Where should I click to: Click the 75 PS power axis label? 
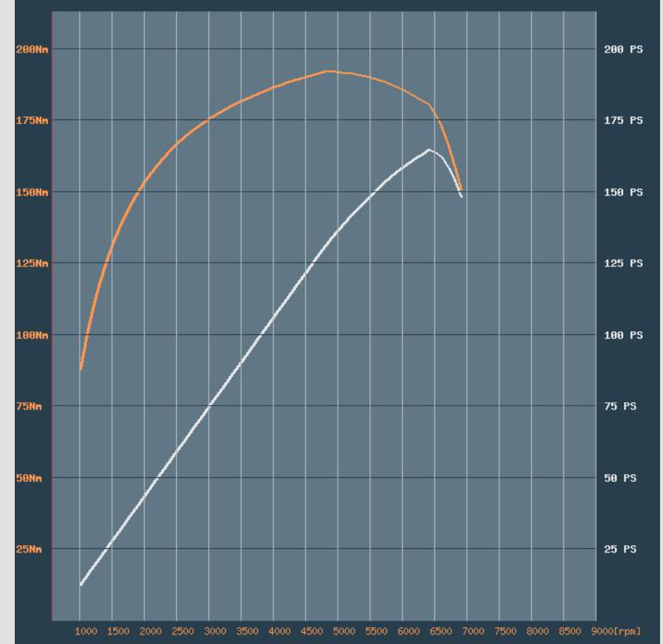[x=620, y=406]
